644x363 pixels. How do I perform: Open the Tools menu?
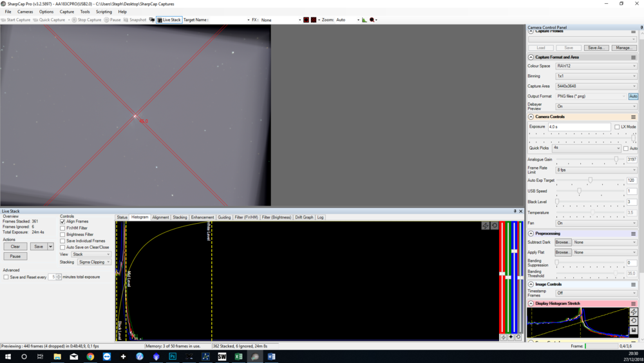click(85, 12)
